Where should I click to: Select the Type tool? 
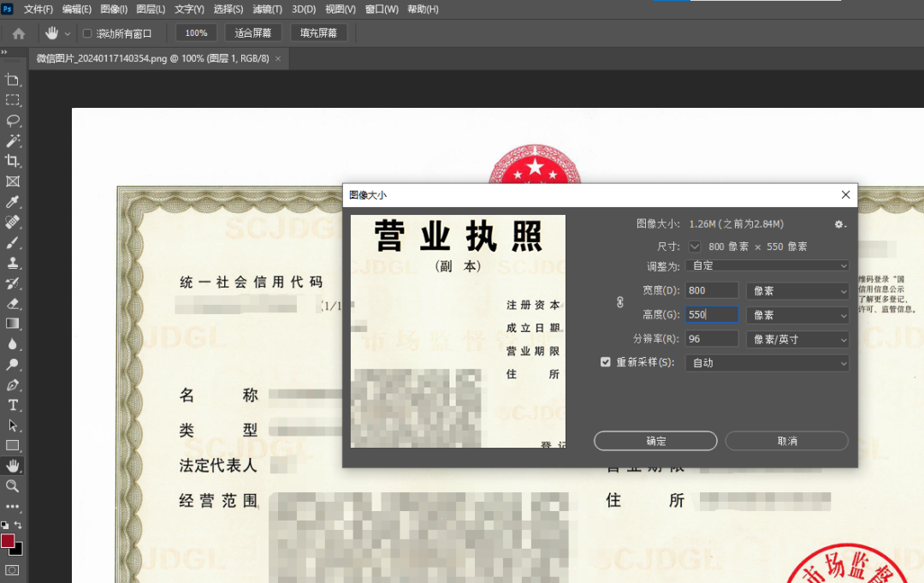pos(10,405)
